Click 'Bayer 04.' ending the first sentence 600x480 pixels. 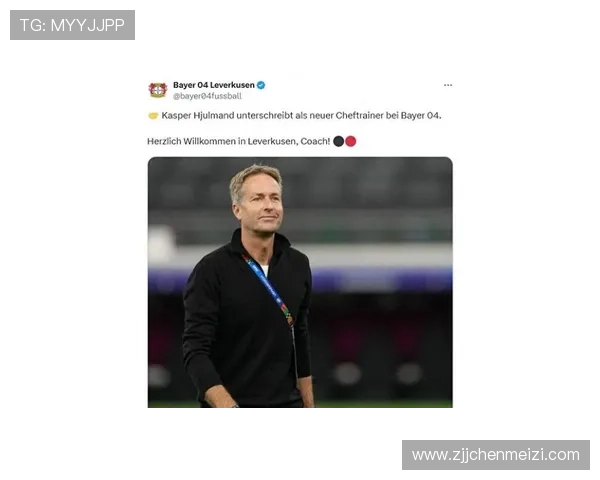click(x=421, y=116)
